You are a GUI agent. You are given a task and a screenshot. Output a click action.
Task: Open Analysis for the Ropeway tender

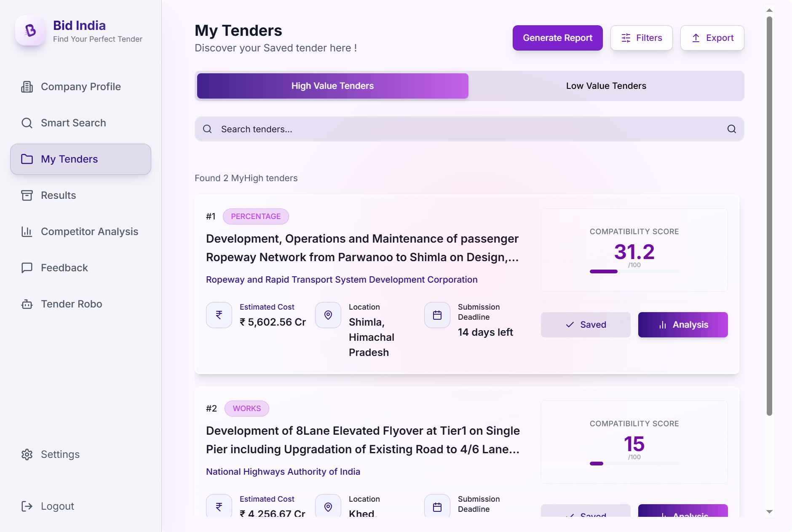click(x=682, y=325)
